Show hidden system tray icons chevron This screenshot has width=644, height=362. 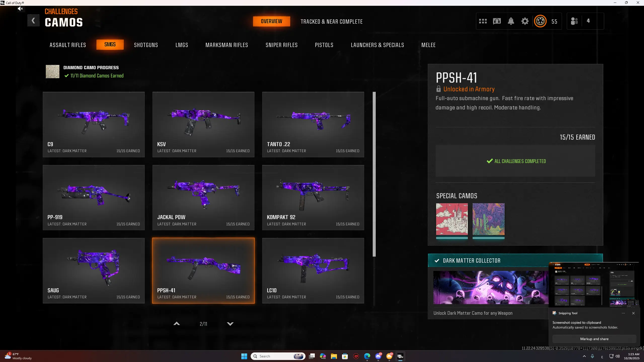[584, 356]
